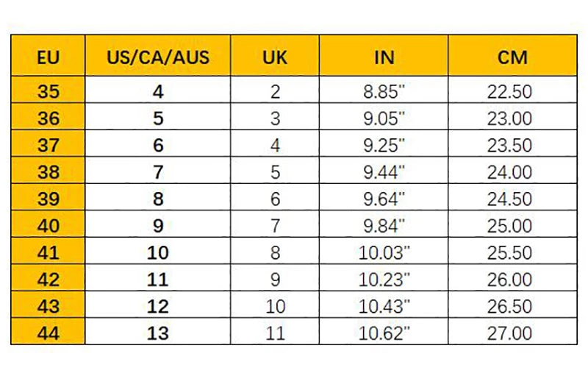Select the 9.44" measurement cell

[x=384, y=172]
